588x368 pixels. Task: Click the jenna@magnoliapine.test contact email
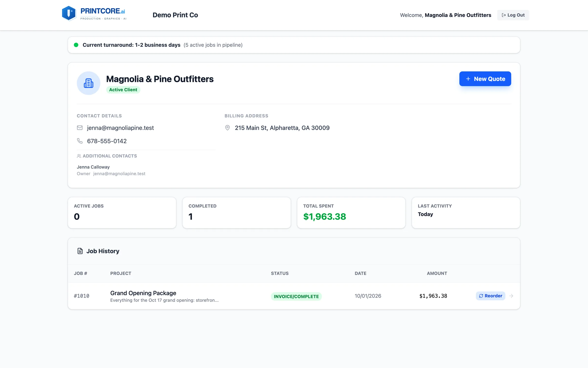120,128
